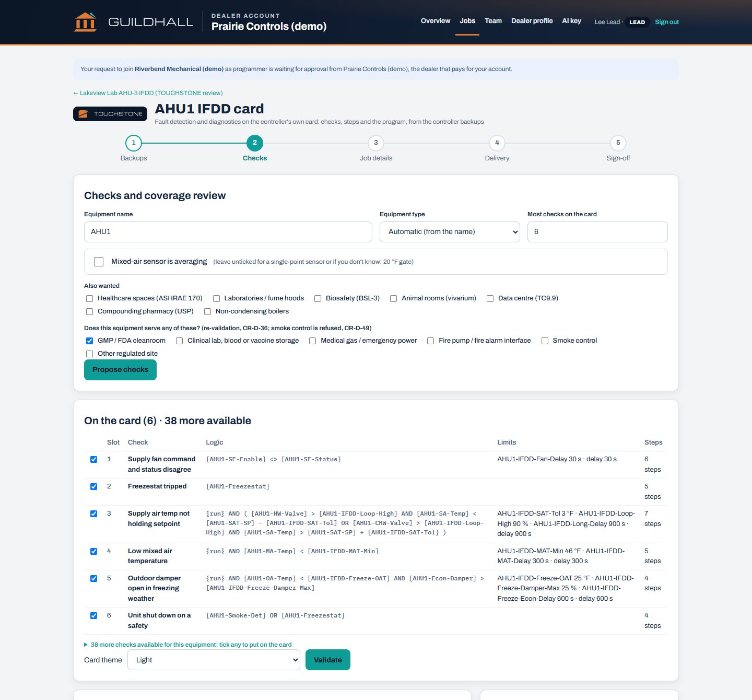Click the "[AHU1-Freezestat]" logic text in slot 2
The image size is (752, 700).
(x=238, y=486)
